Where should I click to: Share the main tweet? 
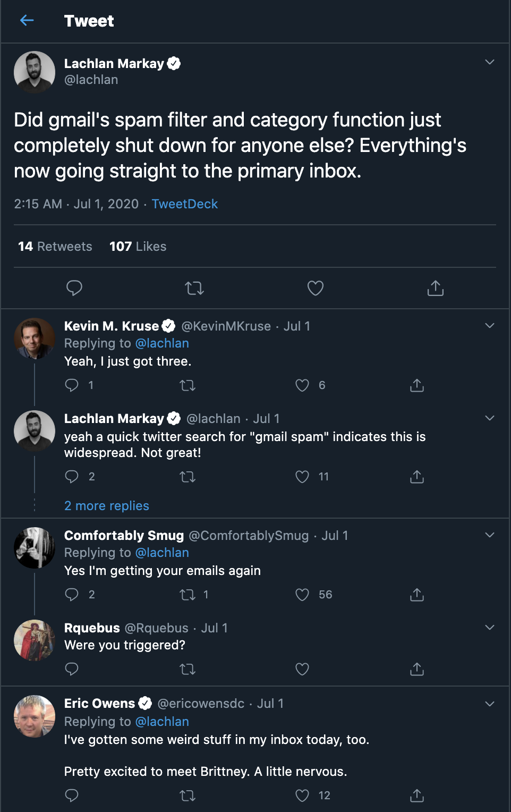(436, 288)
